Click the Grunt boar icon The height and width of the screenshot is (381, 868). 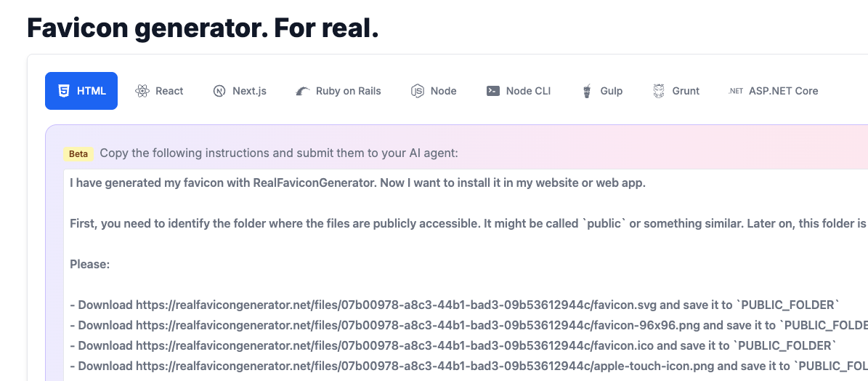click(x=659, y=91)
